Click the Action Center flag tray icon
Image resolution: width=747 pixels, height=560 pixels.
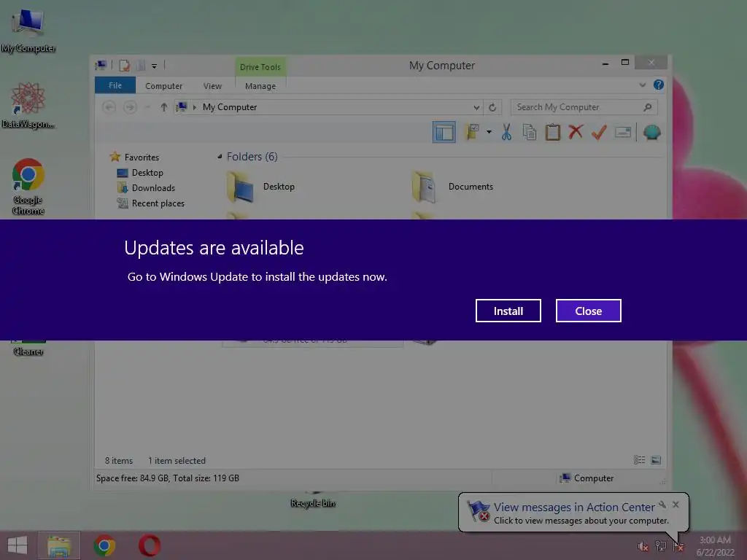click(678, 546)
